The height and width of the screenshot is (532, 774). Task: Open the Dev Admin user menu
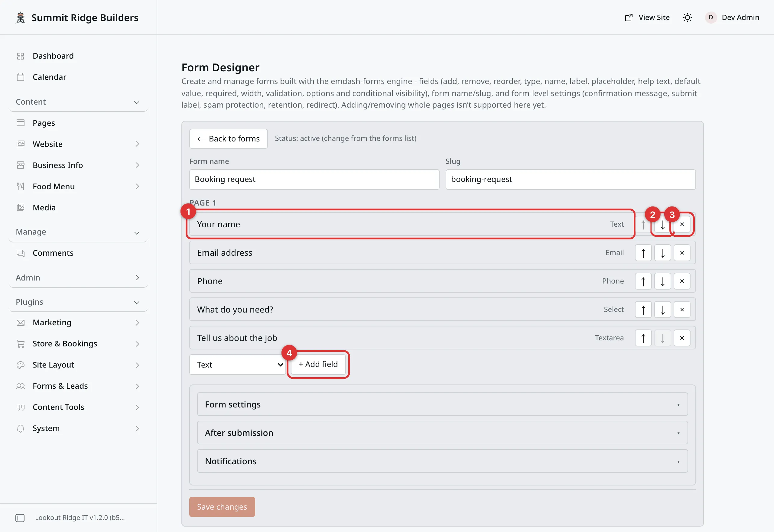point(732,17)
